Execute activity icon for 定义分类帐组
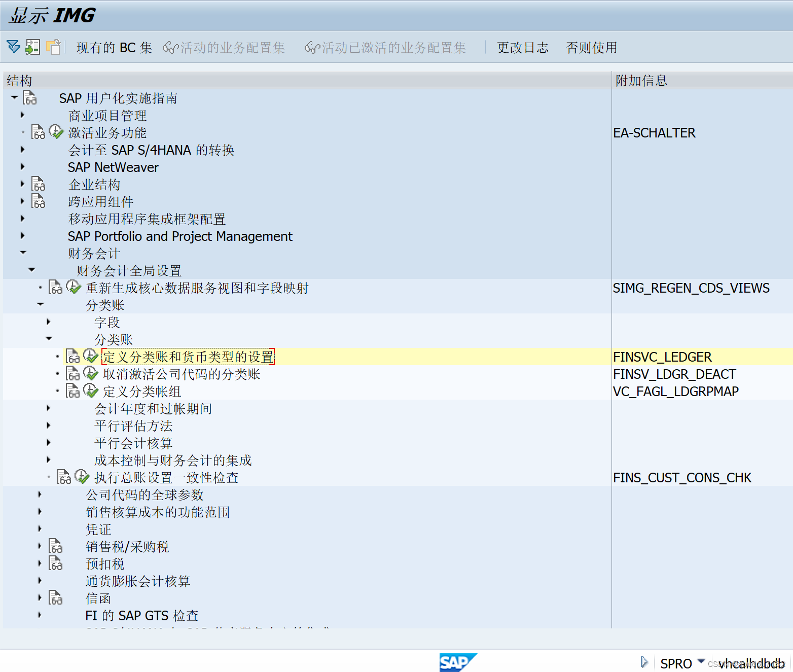793x672 pixels. [x=90, y=391]
